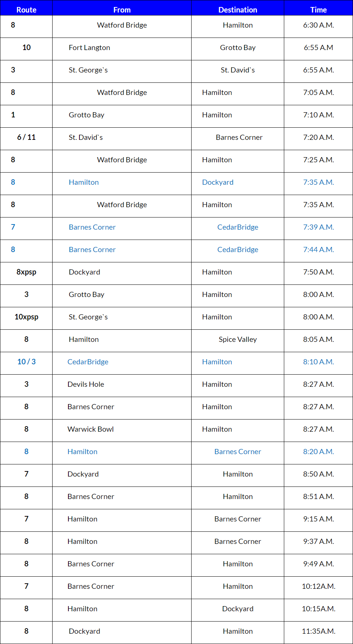Select the Spice Valley destination cell
This screenshot has height=644, width=353.
click(x=238, y=339)
